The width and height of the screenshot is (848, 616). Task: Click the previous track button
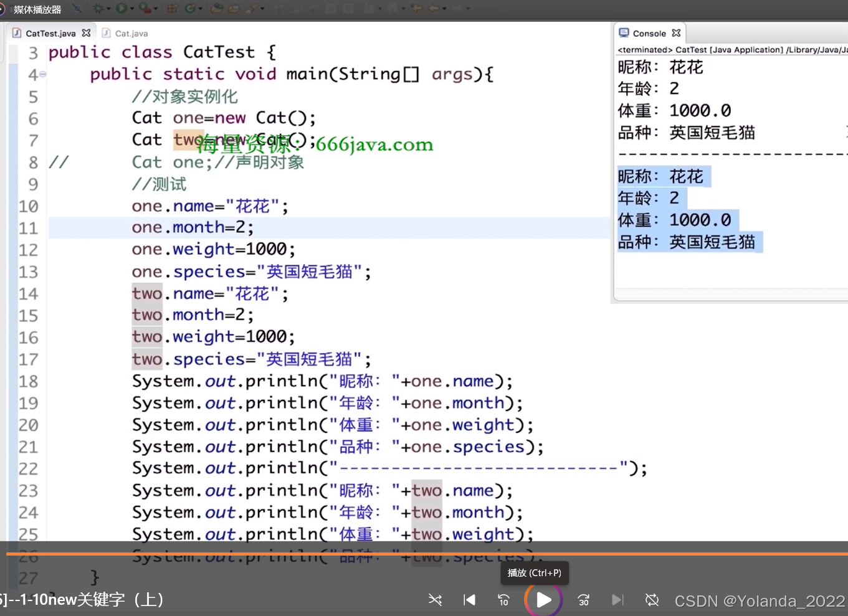tap(469, 600)
